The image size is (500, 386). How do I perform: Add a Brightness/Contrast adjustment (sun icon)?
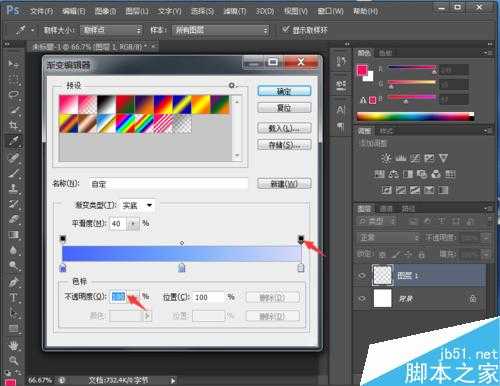tap(386, 158)
